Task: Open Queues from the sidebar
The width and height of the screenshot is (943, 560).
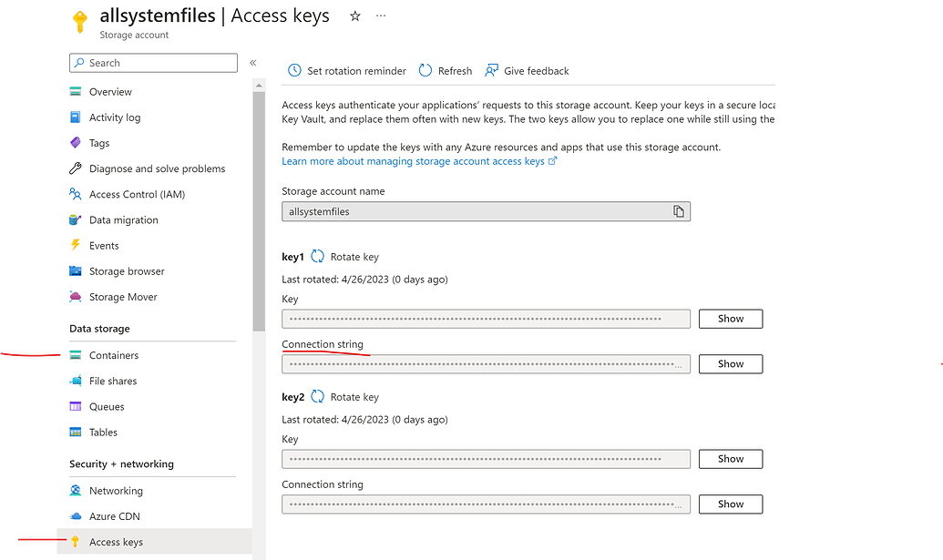Action: (108, 406)
